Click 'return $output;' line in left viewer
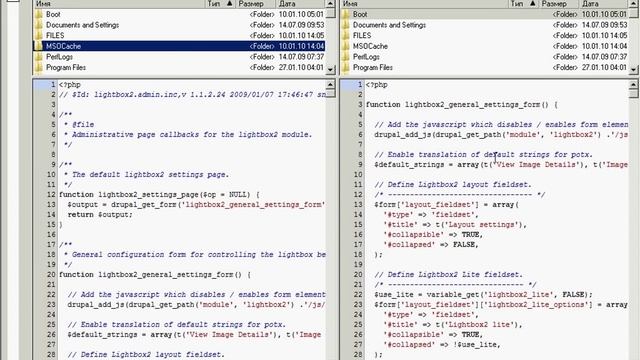Screen dimensions: 640x360 100,215
